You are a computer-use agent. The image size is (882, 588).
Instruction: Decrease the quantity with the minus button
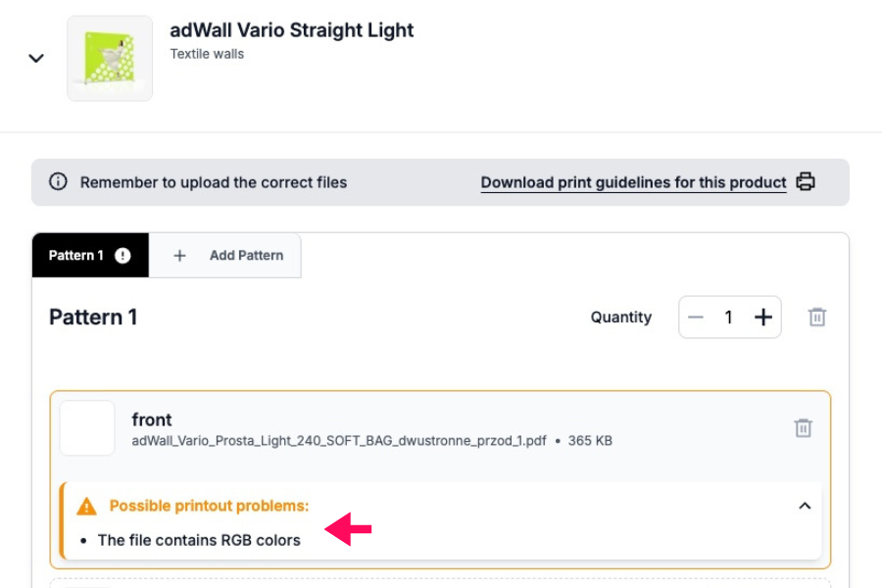(x=696, y=318)
